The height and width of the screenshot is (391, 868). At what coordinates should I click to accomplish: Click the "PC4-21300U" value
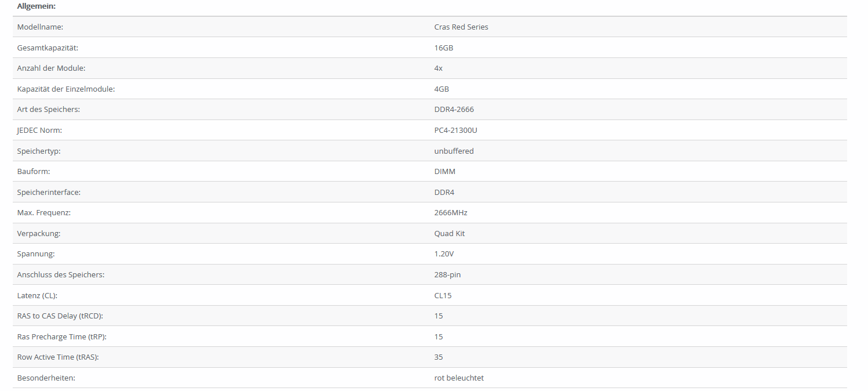click(456, 130)
